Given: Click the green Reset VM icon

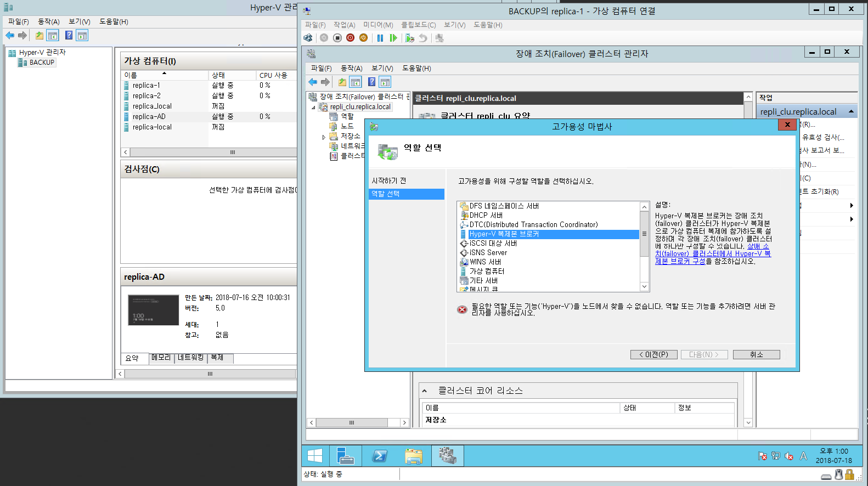Looking at the screenshot, I should pyautogui.click(x=393, y=38).
